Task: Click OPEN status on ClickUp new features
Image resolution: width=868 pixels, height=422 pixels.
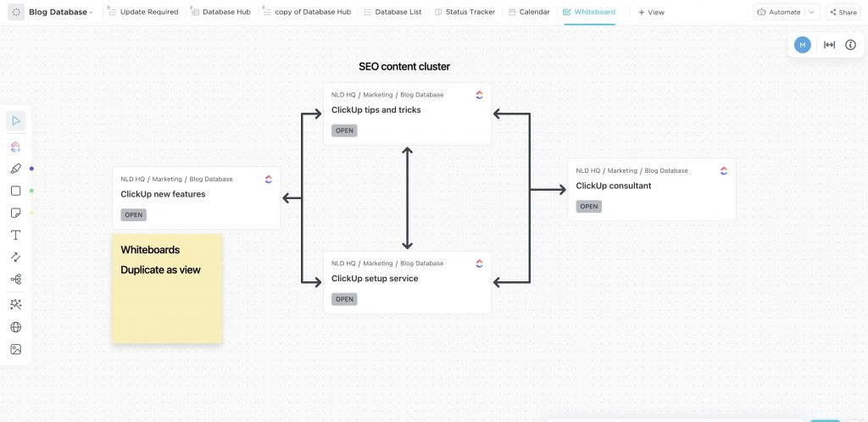Action: (133, 214)
